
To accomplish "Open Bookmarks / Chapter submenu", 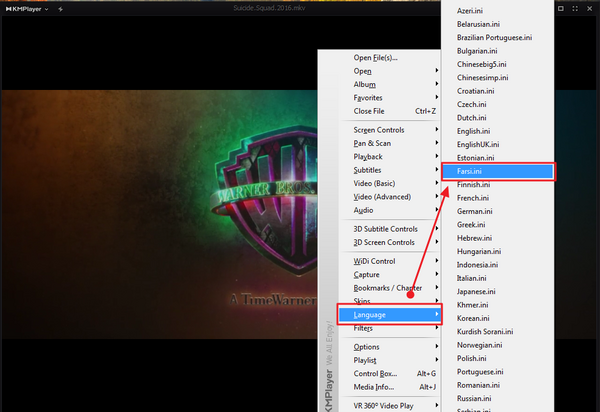I will 390,288.
